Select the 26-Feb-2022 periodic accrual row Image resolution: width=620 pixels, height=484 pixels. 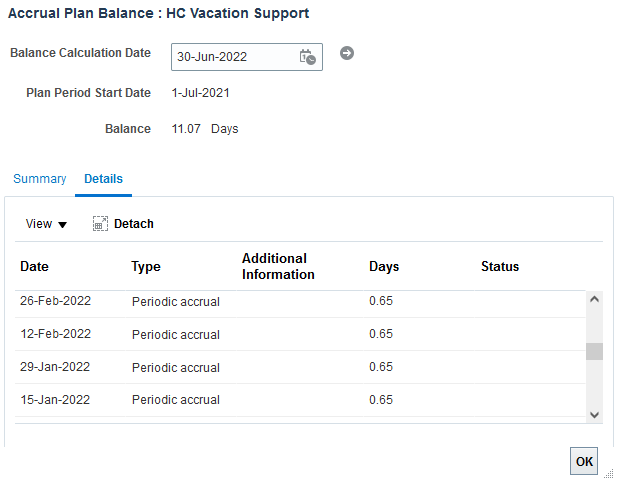(x=300, y=301)
